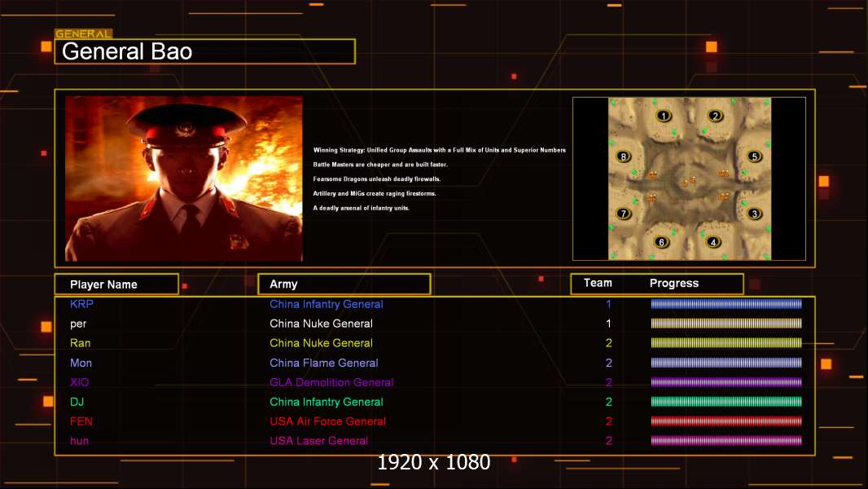The height and width of the screenshot is (489, 868).
Task: Click start position 2 on the map
Action: pyautogui.click(x=715, y=116)
